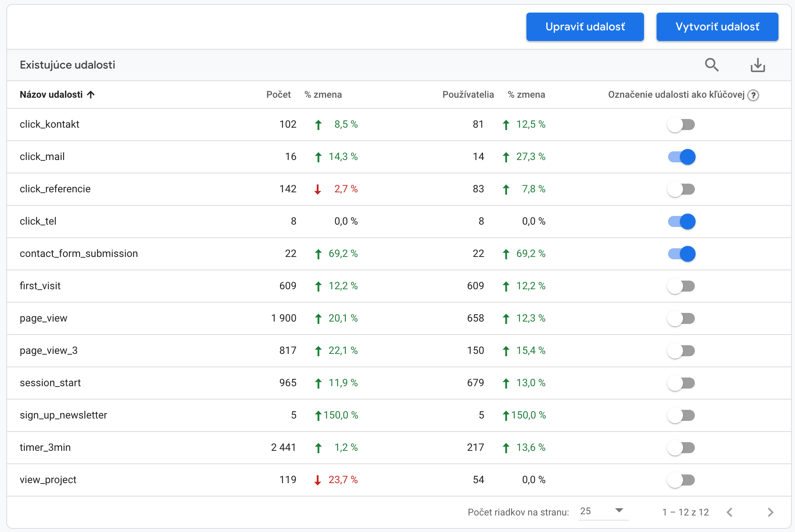Image resolution: width=795 pixels, height=532 pixels.
Task: Enable view_project key event toggle
Action: [x=681, y=480]
